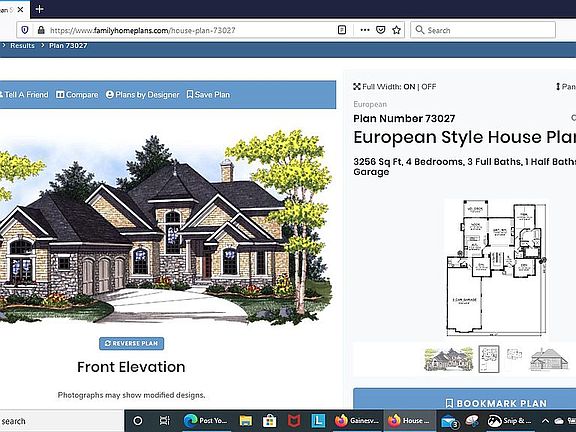Click the tracking protection shield icon
Image resolution: width=576 pixels, height=432 pixels.
(x=25, y=30)
